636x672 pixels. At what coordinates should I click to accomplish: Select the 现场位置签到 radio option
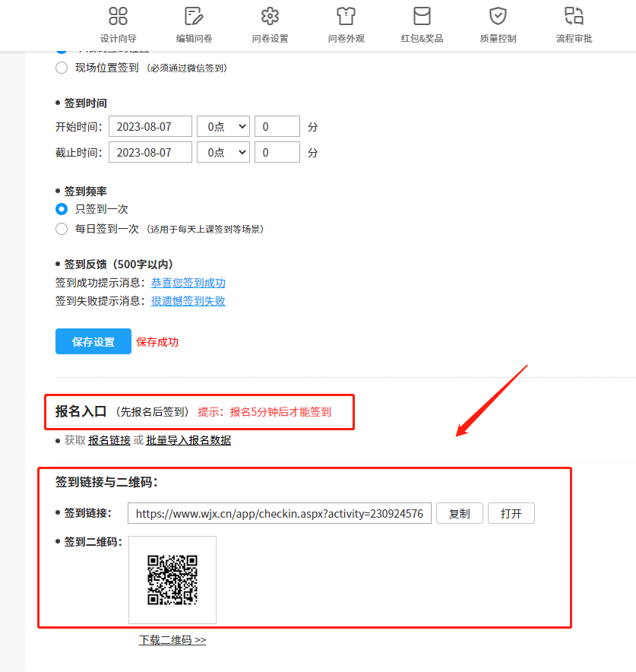click(62, 68)
